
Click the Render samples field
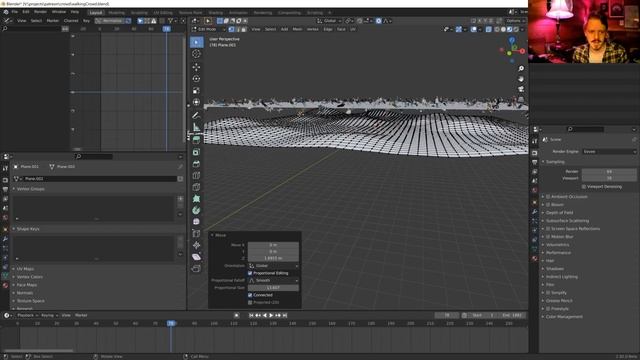click(x=609, y=171)
